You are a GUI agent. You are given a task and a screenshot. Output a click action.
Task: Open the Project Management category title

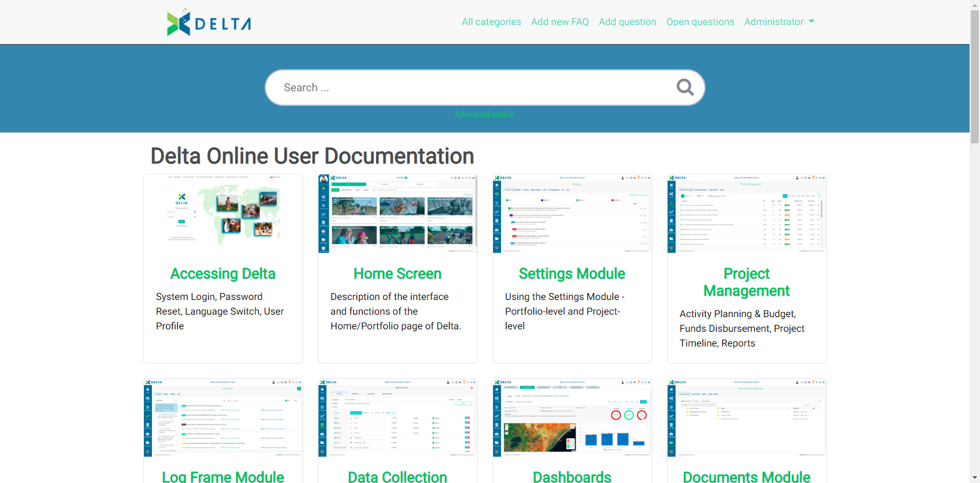[x=747, y=282]
